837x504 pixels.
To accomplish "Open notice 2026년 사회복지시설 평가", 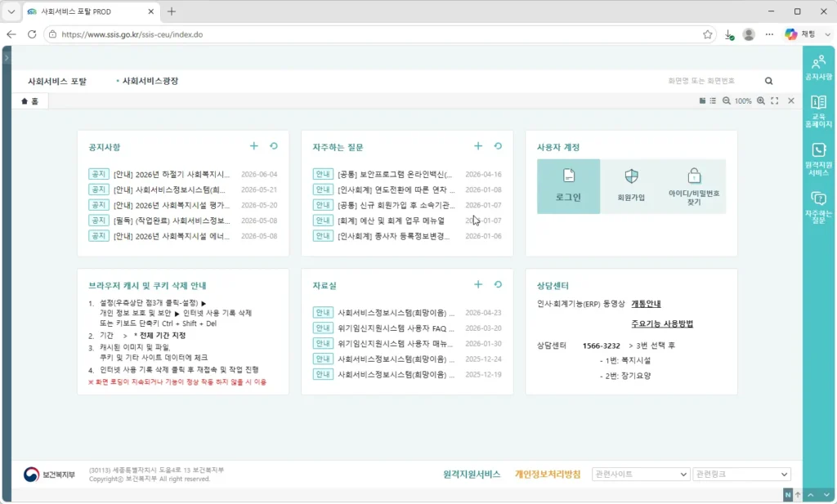I will point(172,205).
